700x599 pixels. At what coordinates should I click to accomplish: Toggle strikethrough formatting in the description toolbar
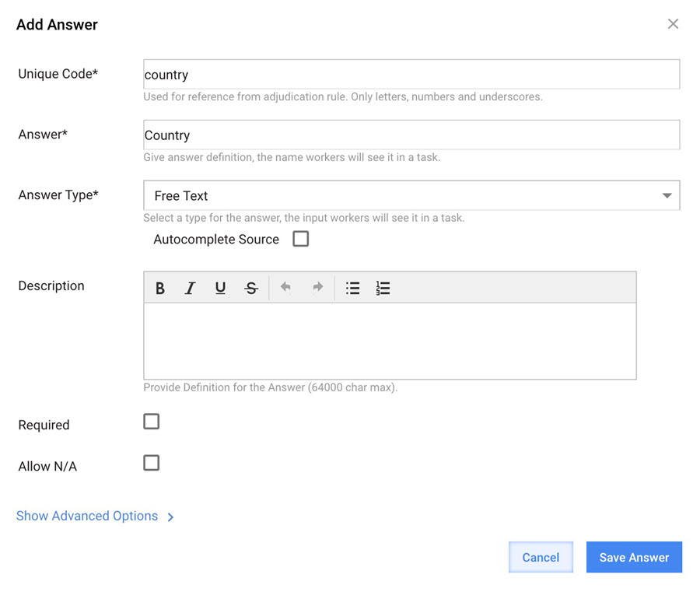point(251,288)
